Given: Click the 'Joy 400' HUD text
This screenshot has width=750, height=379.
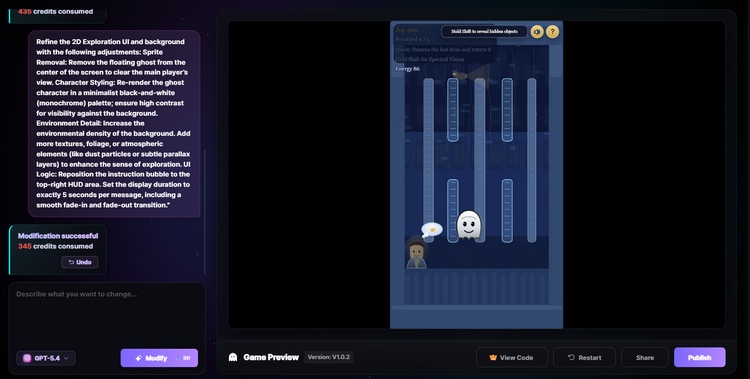Looking at the screenshot, I should coord(407,30).
